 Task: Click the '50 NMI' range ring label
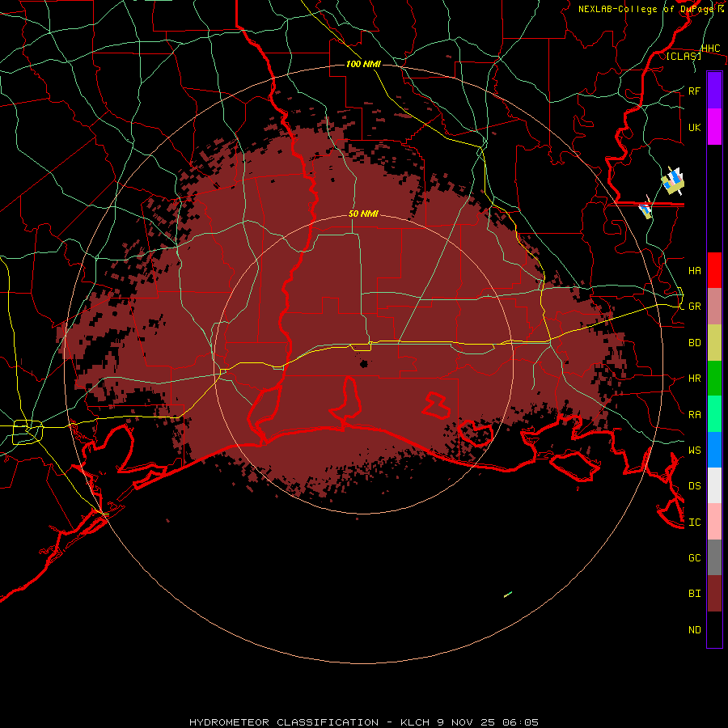(x=363, y=214)
